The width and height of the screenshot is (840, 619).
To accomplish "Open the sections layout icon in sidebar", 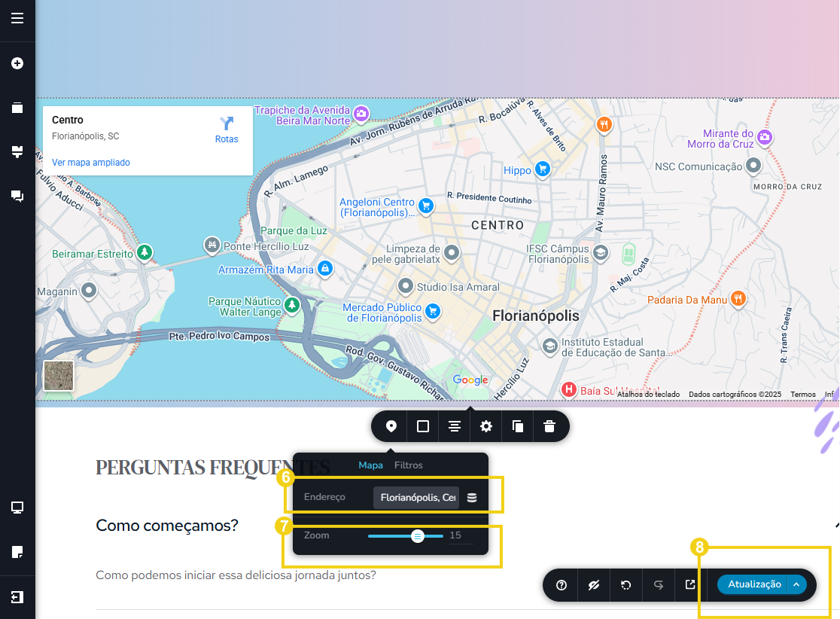I will (x=17, y=151).
